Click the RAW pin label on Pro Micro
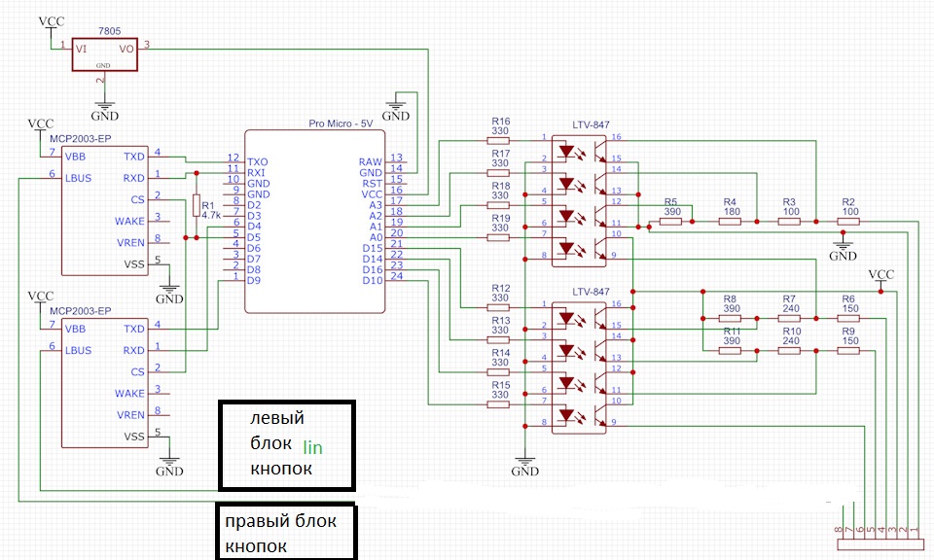 (x=371, y=161)
